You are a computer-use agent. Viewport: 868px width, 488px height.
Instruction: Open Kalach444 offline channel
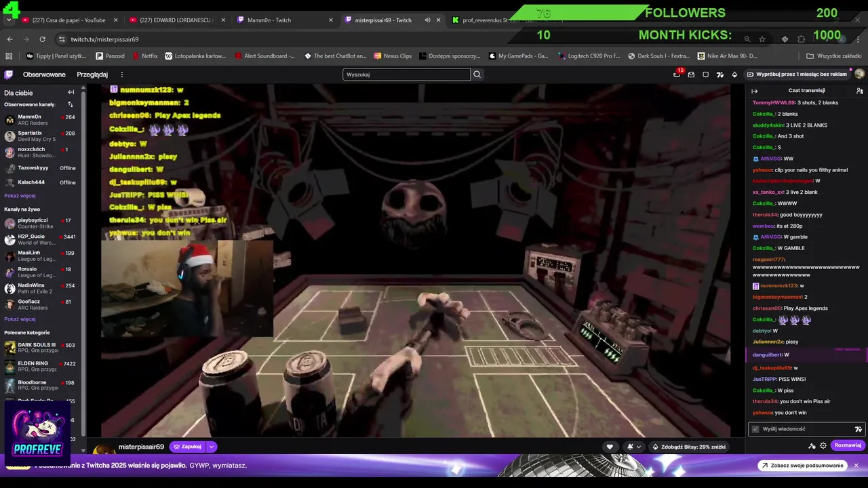point(40,182)
